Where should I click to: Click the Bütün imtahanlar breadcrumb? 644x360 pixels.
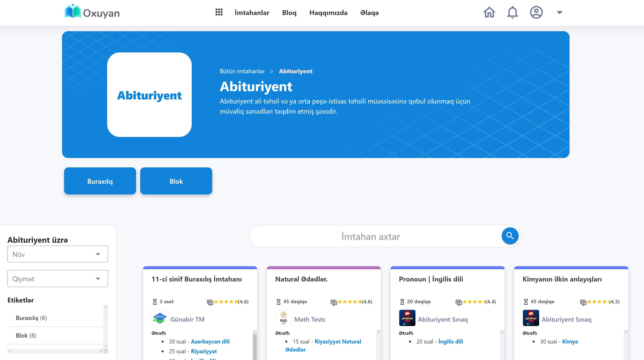pos(242,71)
